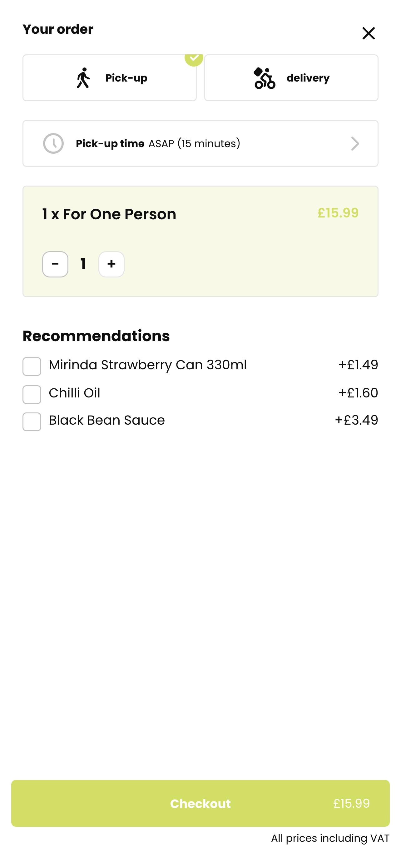Increase quantity with the plus button
Viewport: 401px width, 868px height.
click(x=111, y=264)
